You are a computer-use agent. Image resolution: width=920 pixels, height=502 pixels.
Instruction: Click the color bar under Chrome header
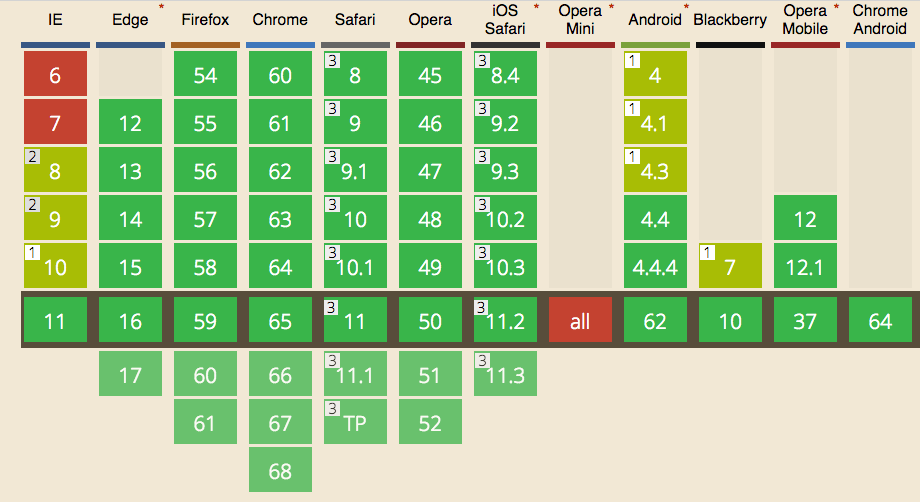[x=280, y=45]
